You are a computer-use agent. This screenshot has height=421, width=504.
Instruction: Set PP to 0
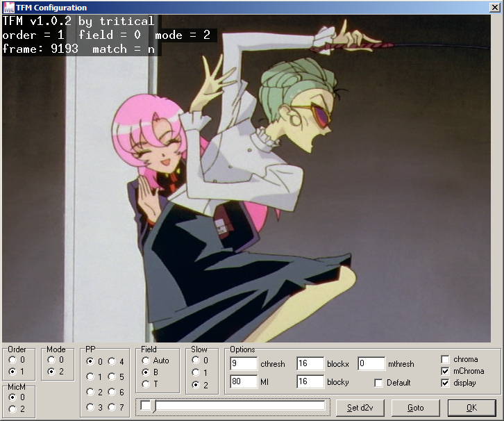[90, 361]
